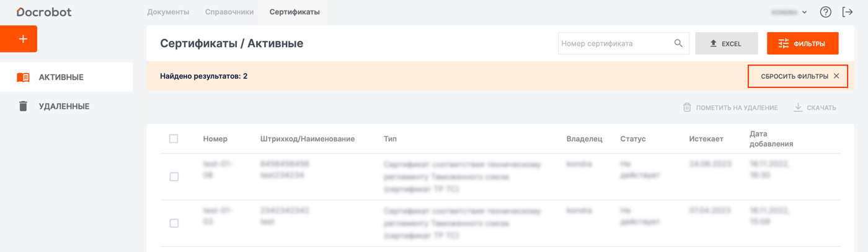Click the download icon for Скачать

point(798,108)
